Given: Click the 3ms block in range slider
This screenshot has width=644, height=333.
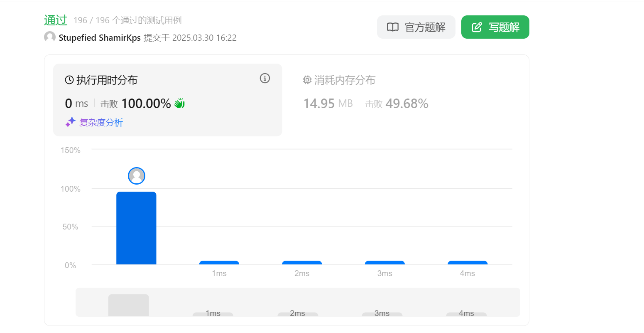Looking at the screenshot, I should pyautogui.click(x=382, y=314).
